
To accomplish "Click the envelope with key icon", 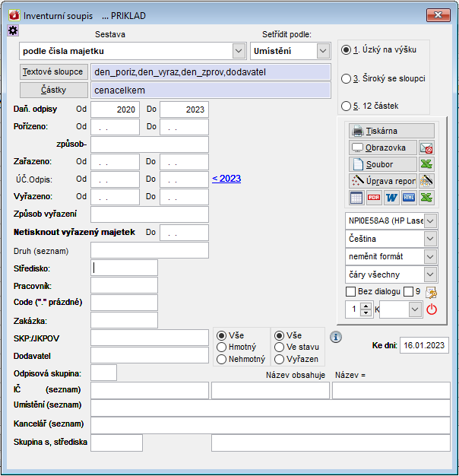I will coord(431,293).
